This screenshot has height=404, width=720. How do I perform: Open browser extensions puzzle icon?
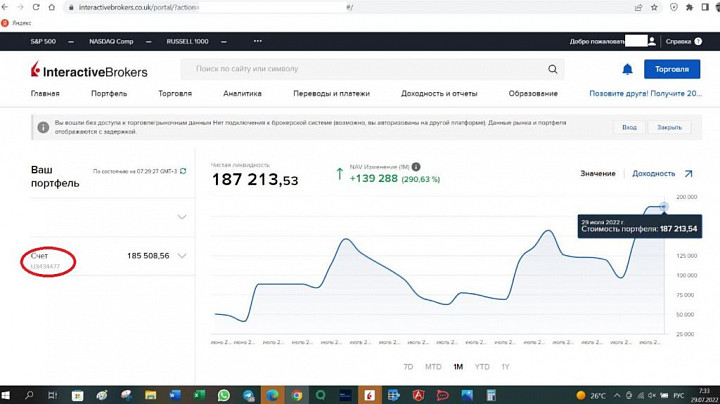[x=689, y=7]
